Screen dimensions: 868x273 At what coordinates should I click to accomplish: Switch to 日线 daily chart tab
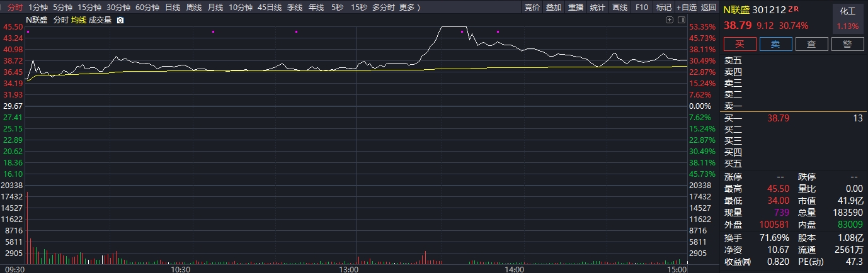tap(172, 8)
